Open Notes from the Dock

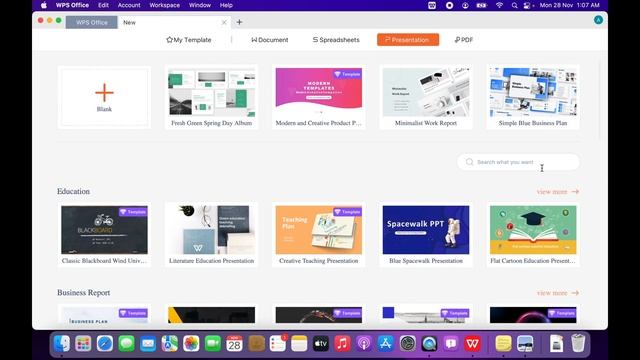[x=299, y=344]
